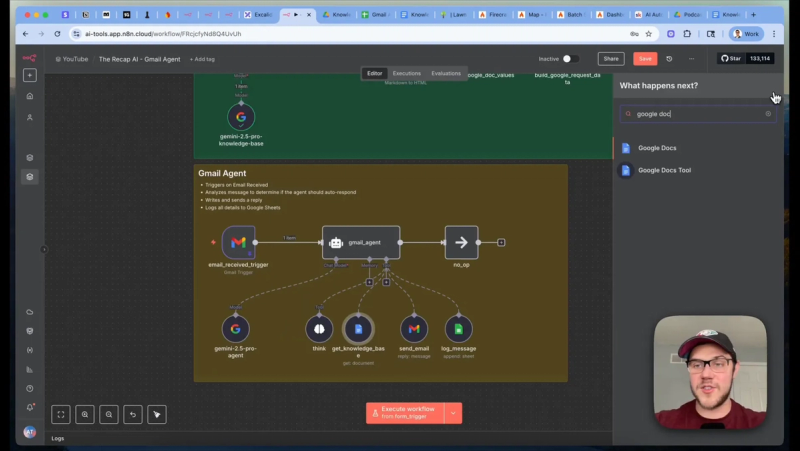Click the Share button
The image size is (800, 451).
[611, 59]
